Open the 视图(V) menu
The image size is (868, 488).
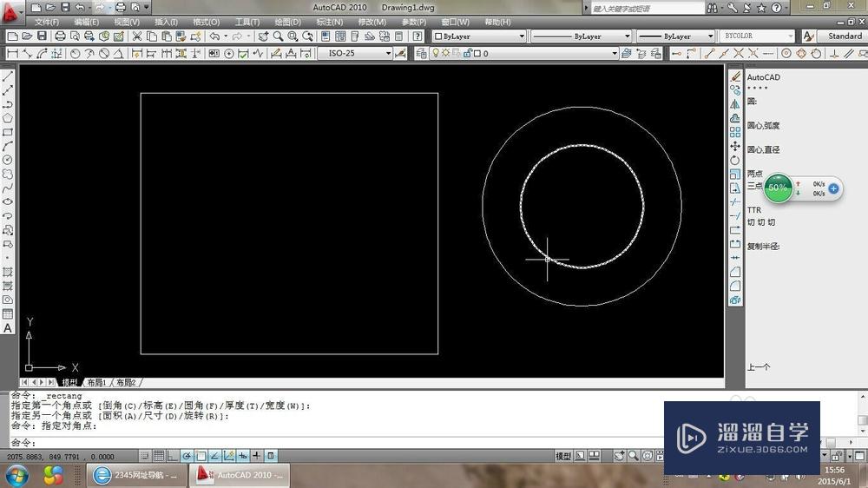(127, 23)
